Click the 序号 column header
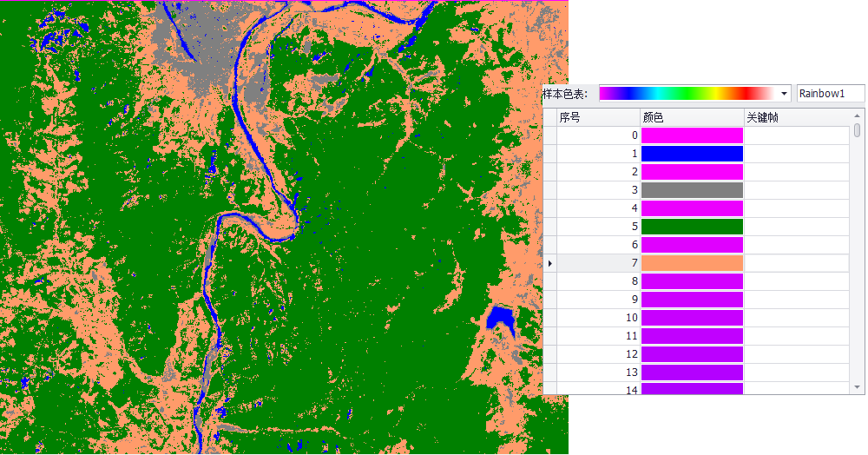Image resolution: width=868 pixels, height=455 pixels. [597, 117]
